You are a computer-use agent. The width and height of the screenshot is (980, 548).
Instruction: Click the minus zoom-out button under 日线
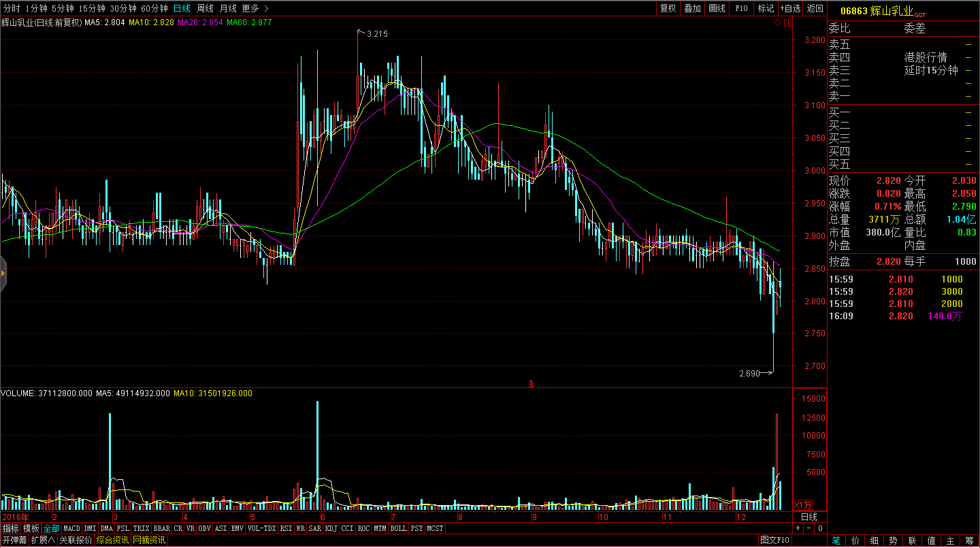point(809,528)
